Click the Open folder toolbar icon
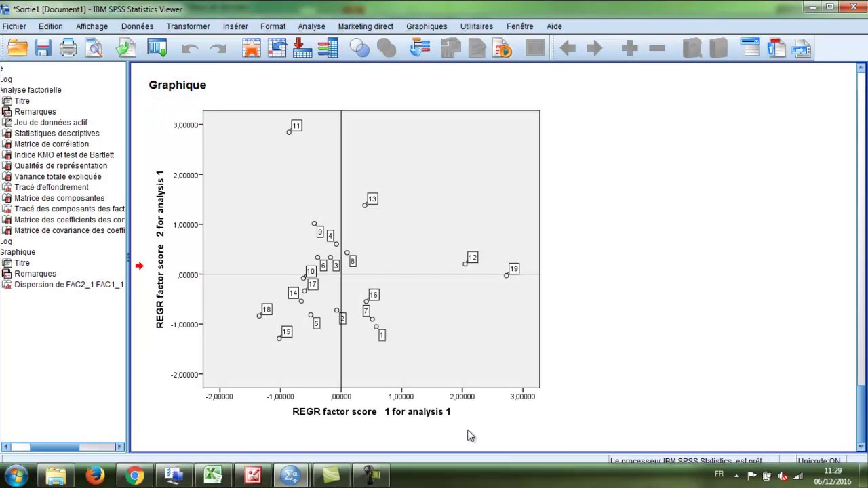The width and height of the screenshot is (868, 488). pyautogui.click(x=18, y=48)
